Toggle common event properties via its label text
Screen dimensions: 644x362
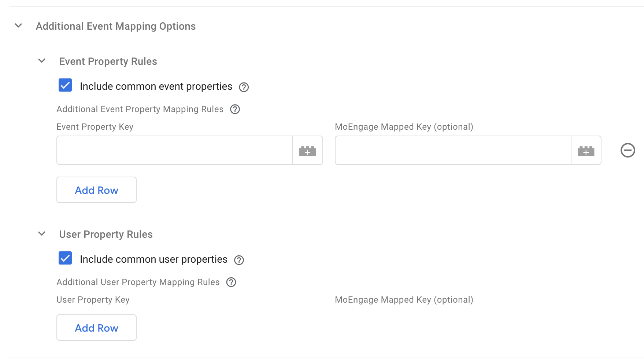point(156,86)
